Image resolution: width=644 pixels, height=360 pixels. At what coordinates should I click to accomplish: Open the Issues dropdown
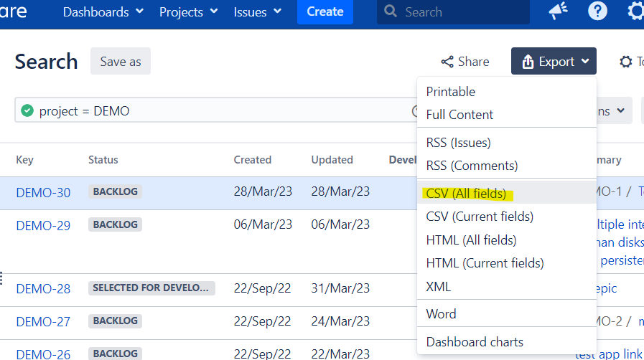coord(258,12)
